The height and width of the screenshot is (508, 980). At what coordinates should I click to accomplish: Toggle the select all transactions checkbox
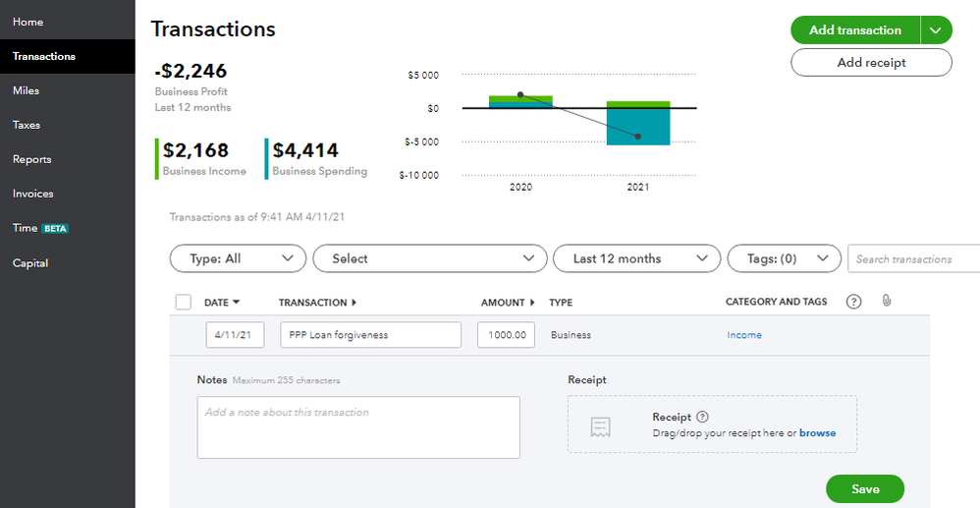point(183,302)
